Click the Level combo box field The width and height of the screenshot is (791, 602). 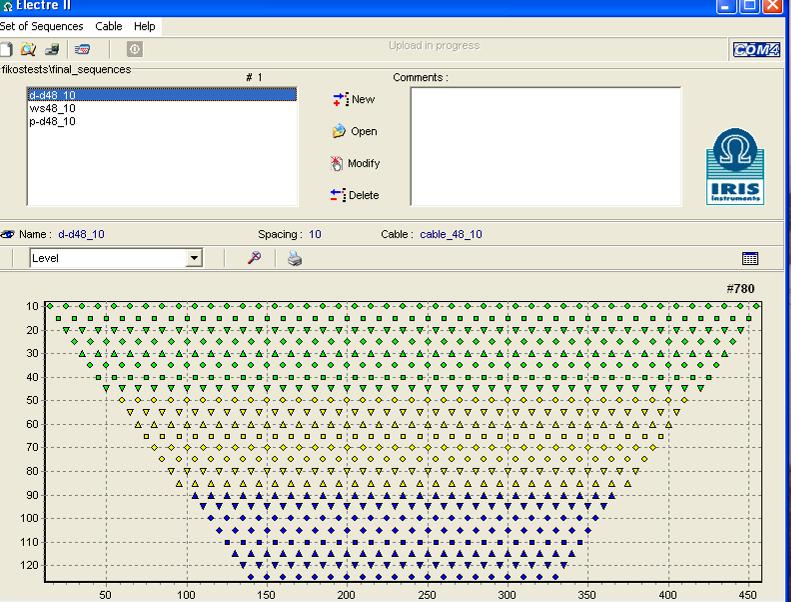tap(116, 258)
